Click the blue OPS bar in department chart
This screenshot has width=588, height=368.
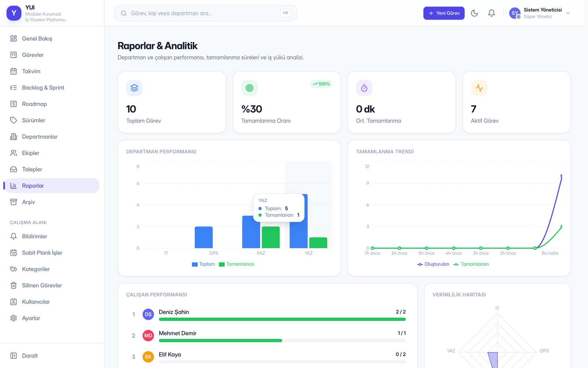(x=204, y=237)
